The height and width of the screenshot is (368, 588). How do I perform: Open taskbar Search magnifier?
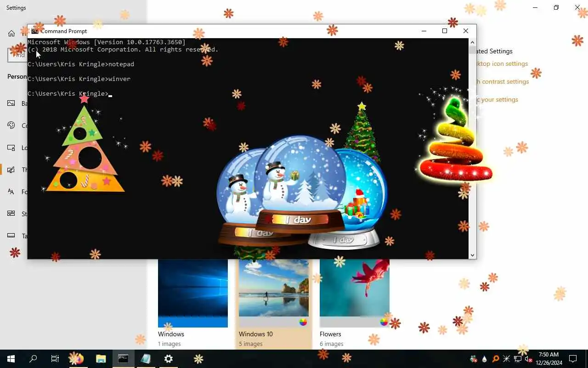point(33,359)
